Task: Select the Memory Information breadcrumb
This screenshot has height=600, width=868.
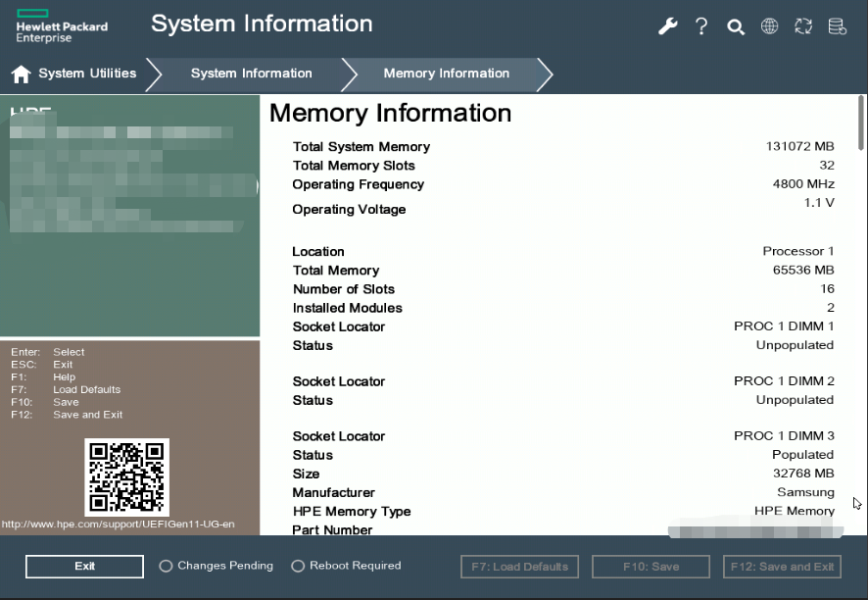Action: pyautogui.click(x=446, y=74)
